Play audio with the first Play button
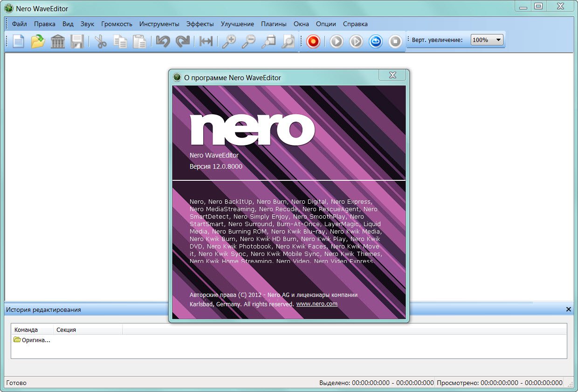This screenshot has width=578, height=392. tap(337, 41)
